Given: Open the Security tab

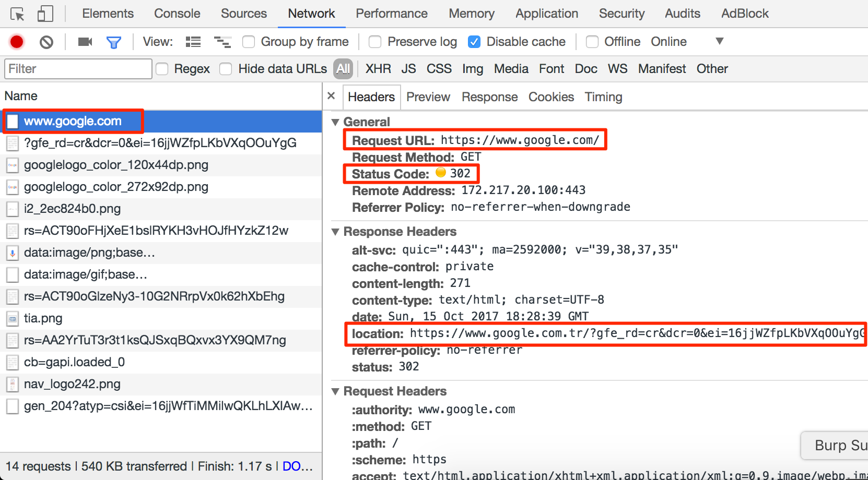Looking at the screenshot, I should [622, 14].
